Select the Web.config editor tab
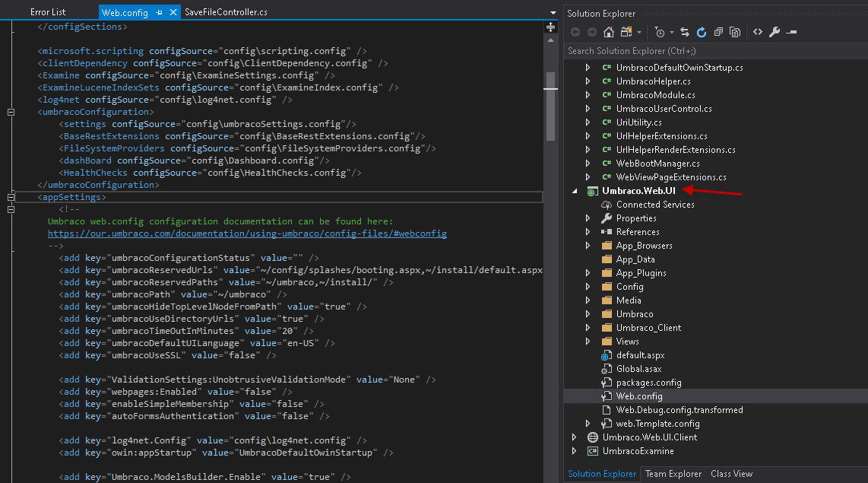868x483 pixels. 125,12
